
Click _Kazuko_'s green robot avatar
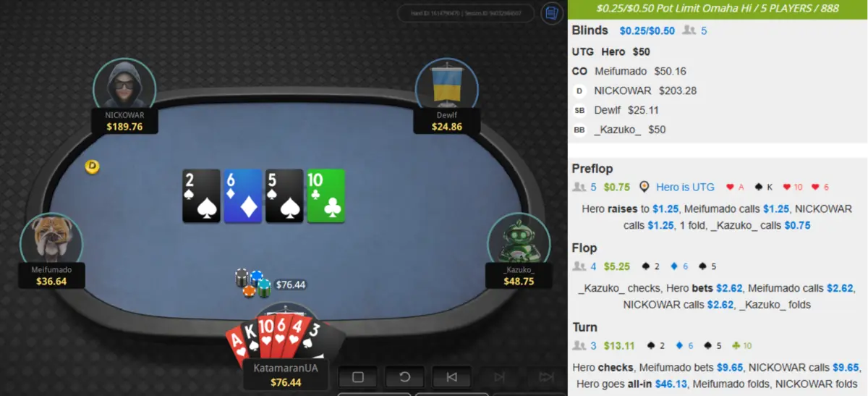tap(519, 239)
